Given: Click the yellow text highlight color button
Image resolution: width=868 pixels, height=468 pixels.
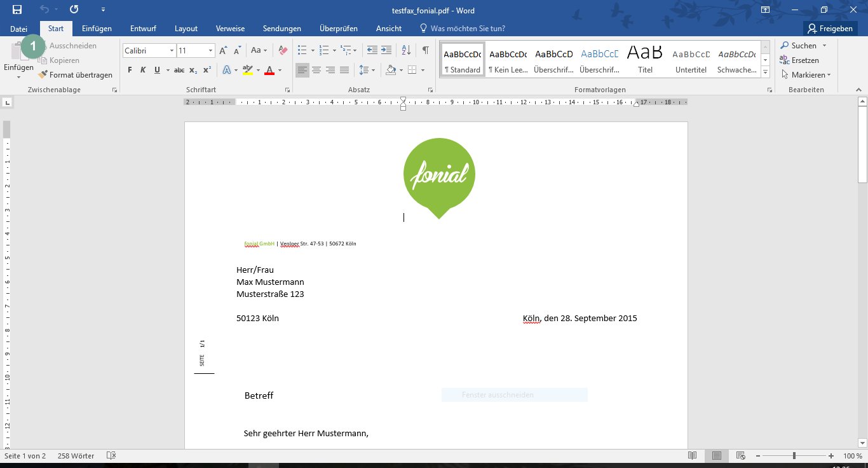Looking at the screenshot, I should (248, 70).
